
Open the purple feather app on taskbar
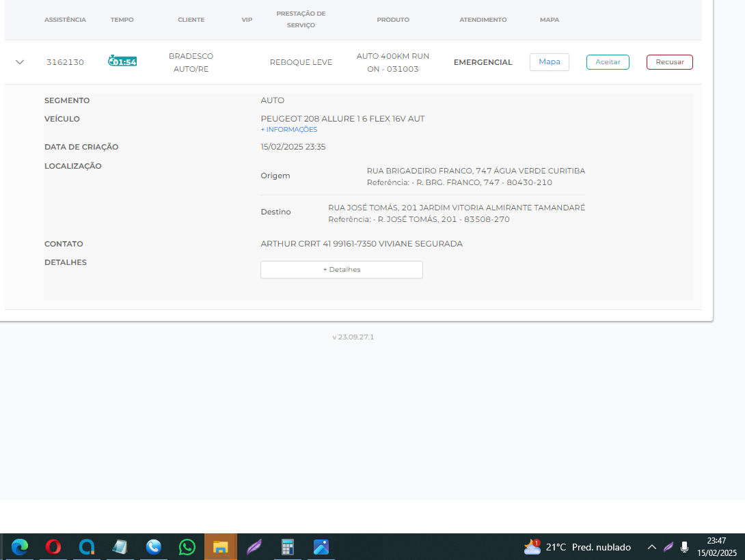click(254, 547)
